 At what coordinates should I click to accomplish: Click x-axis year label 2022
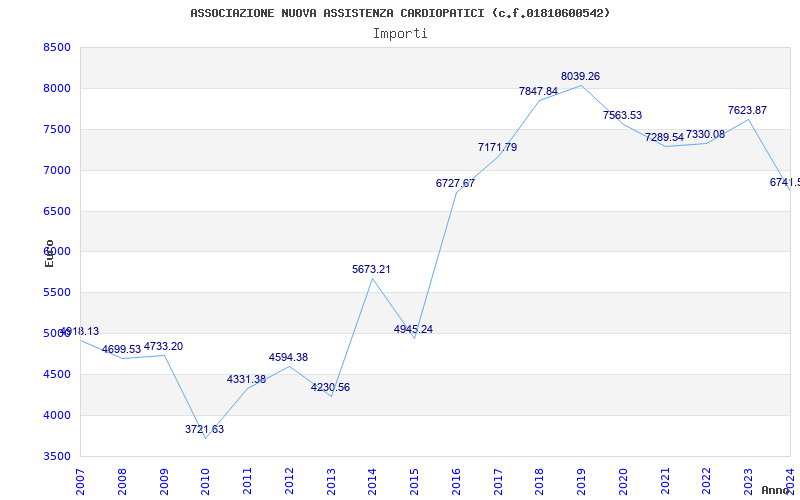(x=707, y=482)
